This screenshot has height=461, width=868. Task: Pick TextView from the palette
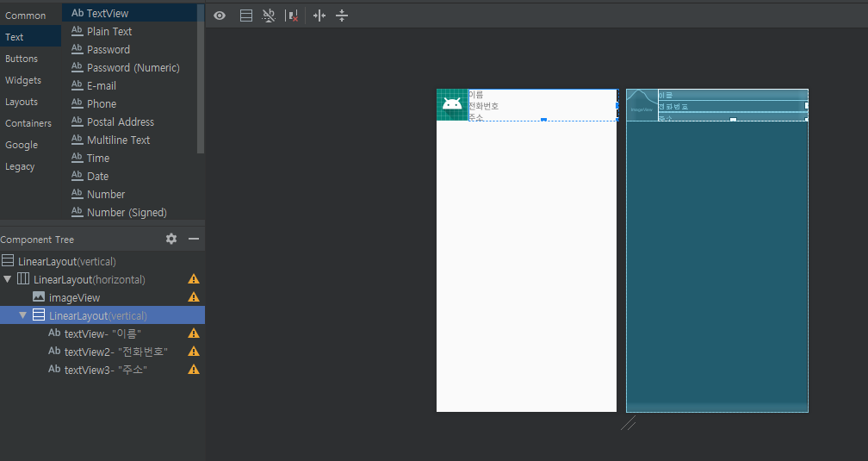pyautogui.click(x=130, y=13)
